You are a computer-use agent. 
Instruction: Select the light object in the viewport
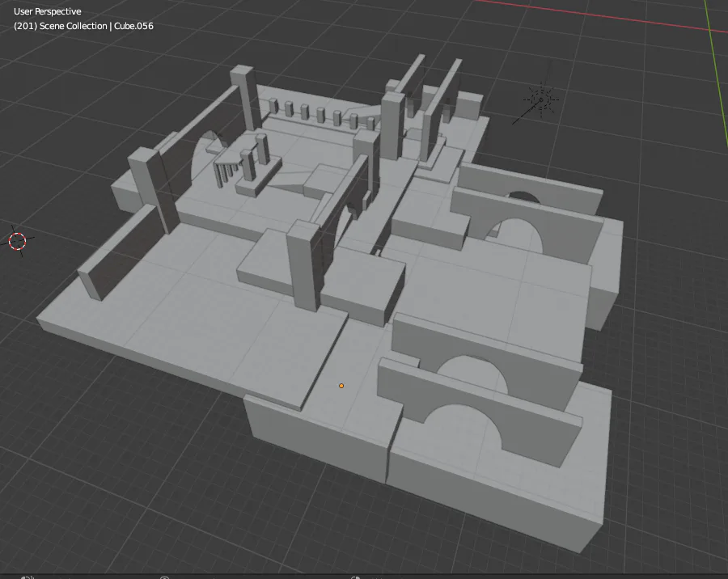[541, 99]
